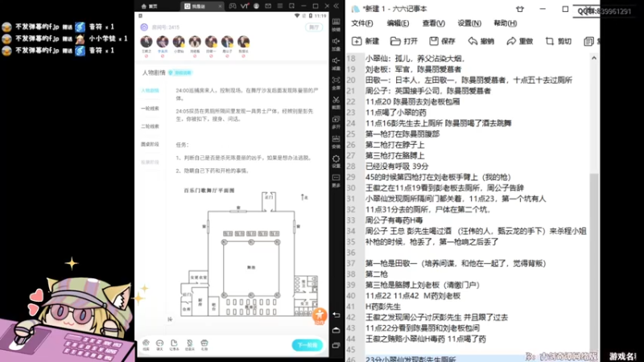Click 剪切 cut in notepad toolbar

(558, 41)
